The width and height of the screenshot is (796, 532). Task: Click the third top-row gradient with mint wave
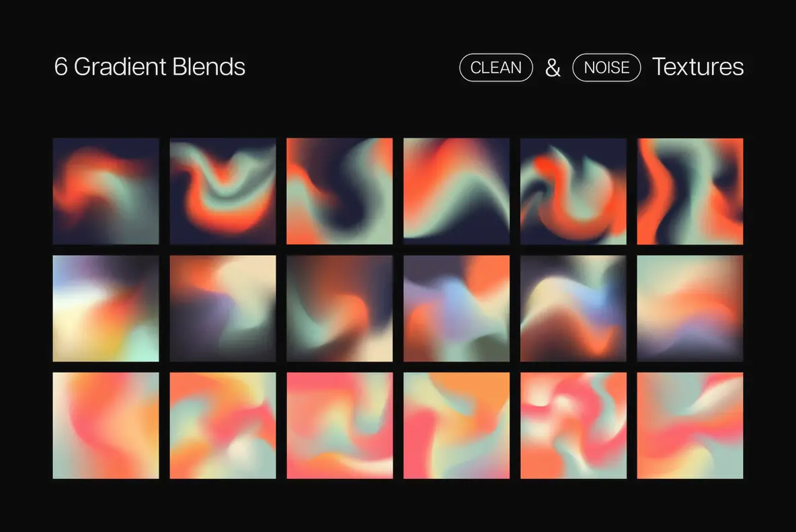coord(340,191)
